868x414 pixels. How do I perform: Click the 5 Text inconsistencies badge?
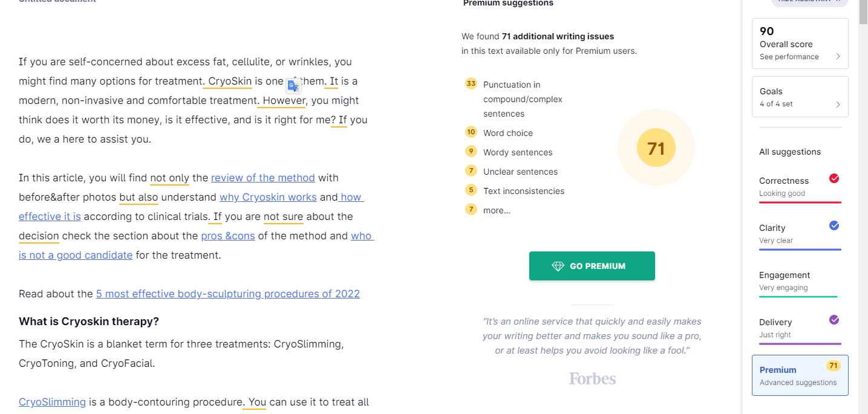point(471,190)
